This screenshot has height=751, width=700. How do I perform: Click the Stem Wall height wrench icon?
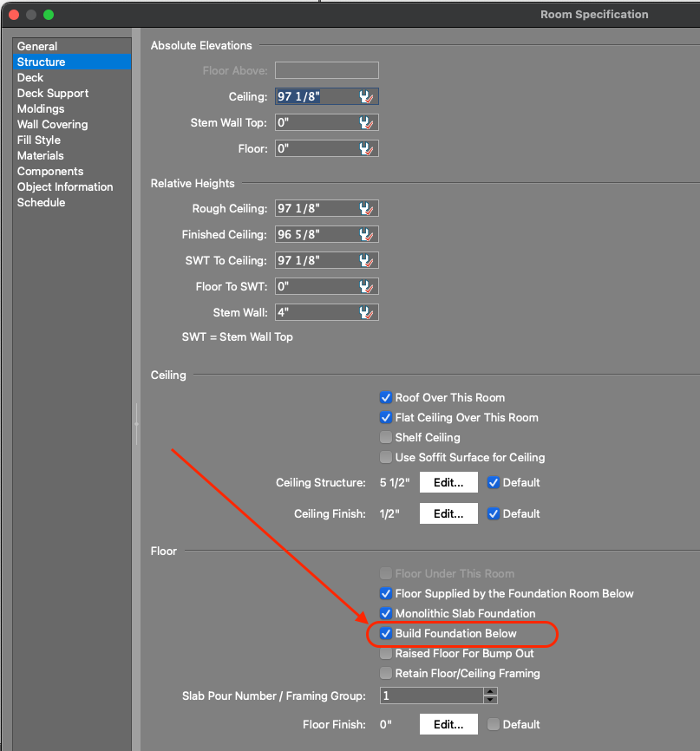point(366,313)
